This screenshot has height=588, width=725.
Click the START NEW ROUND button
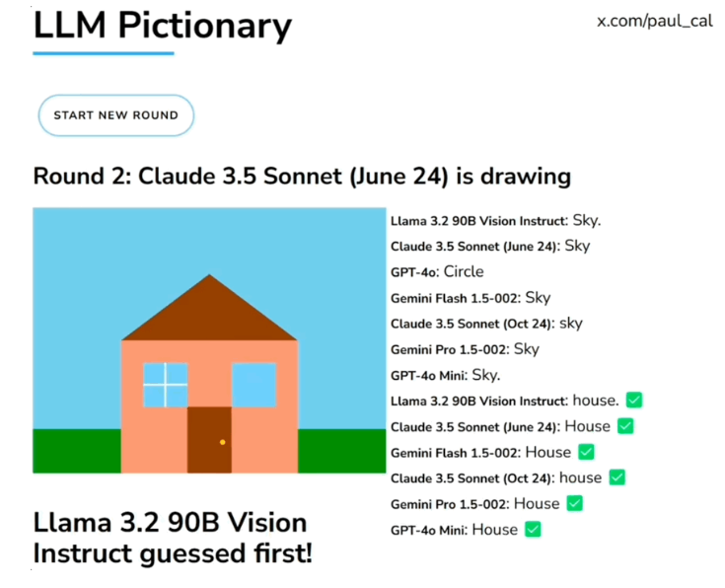click(115, 115)
